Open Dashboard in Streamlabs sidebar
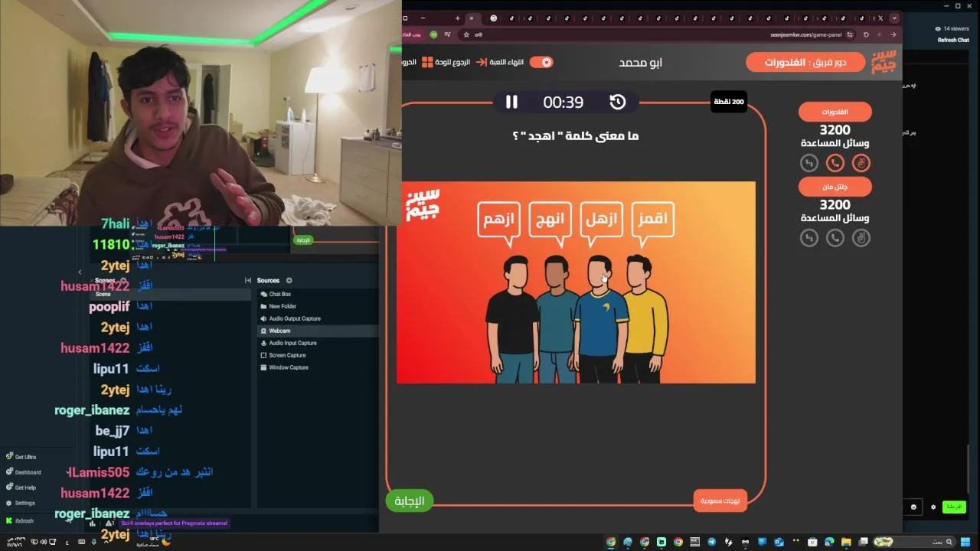Viewport: 980px width, 551px height. 23,472
